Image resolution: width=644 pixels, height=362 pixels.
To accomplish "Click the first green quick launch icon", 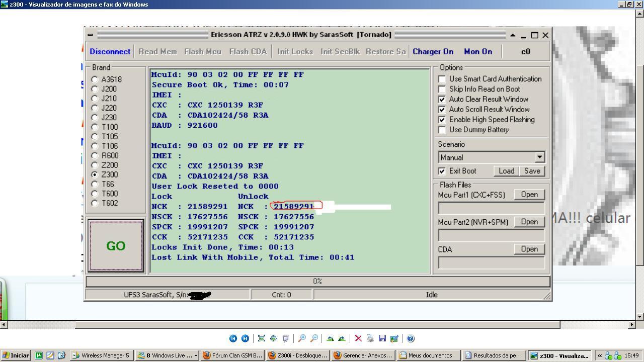I will [x=39, y=355].
